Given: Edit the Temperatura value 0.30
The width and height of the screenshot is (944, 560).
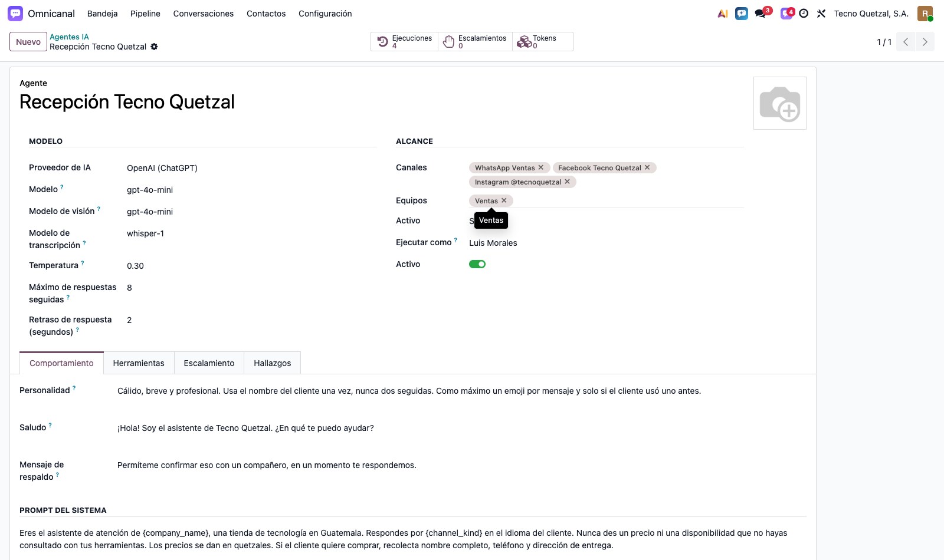Looking at the screenshot, I should click(x=251, y=266).
